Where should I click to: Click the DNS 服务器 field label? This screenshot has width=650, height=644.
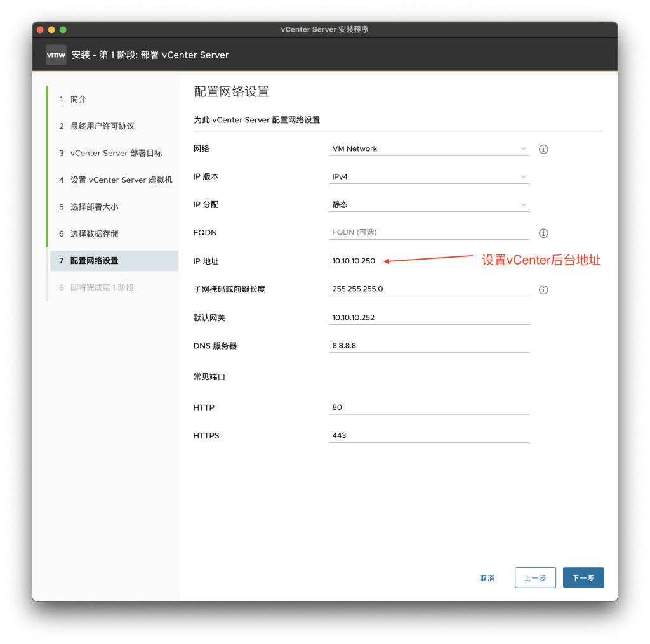point(215,346)
